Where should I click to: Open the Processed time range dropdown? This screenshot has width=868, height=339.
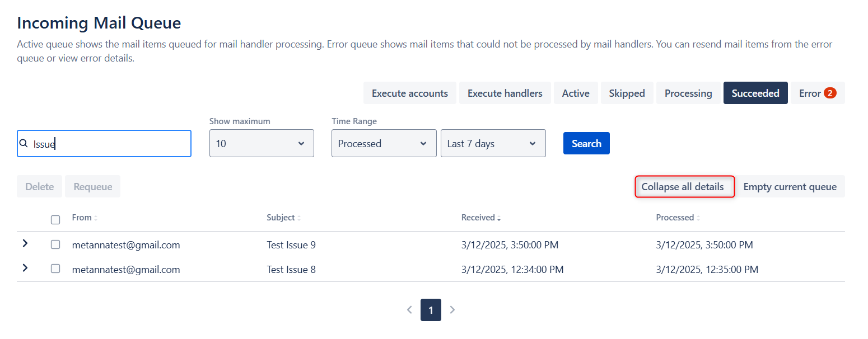point(384,144)
